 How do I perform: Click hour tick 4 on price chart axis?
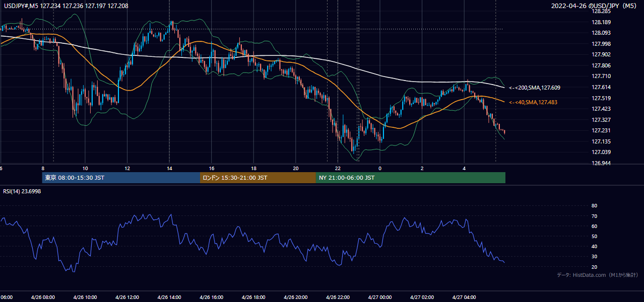click(464, 168)
